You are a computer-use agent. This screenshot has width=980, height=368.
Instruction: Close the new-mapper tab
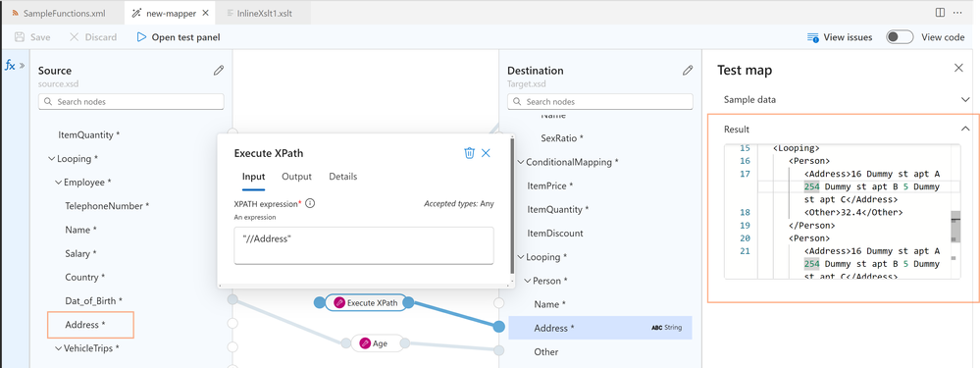click(206, 13)
